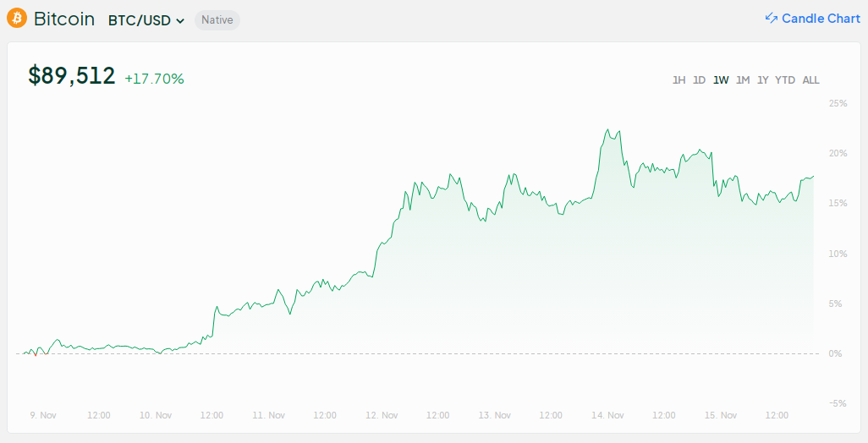Open the BTC/USD pair dropdown

pos(146,20)
